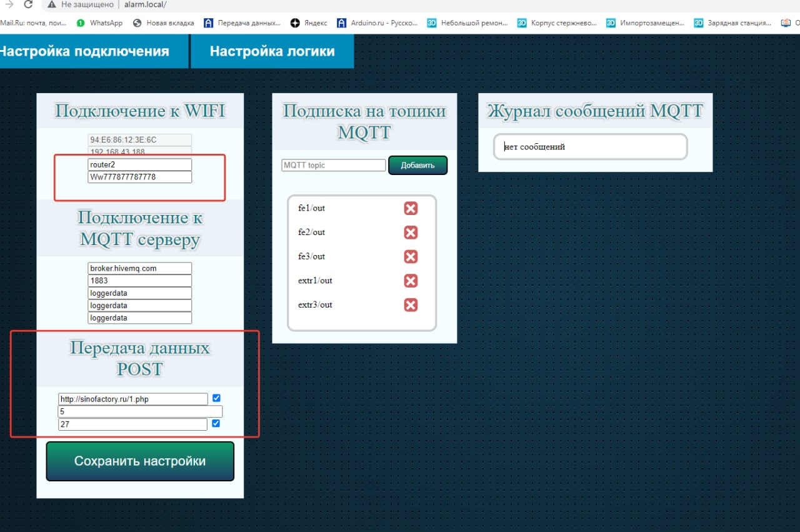Screen dimensions: 800x532
Task: Open the Зарядная станция... bookmark
Action: tap(733, 23)
